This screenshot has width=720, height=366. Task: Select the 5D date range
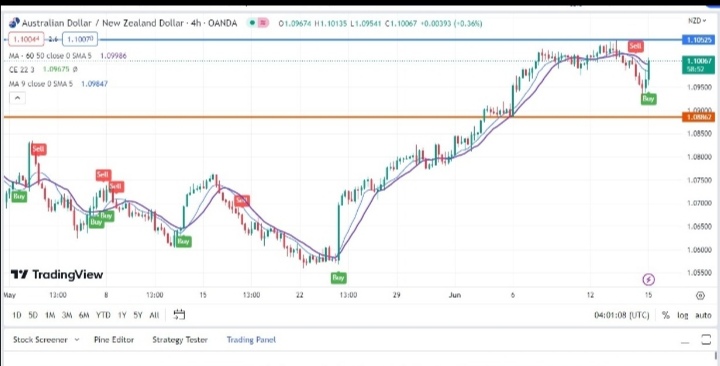33,315
